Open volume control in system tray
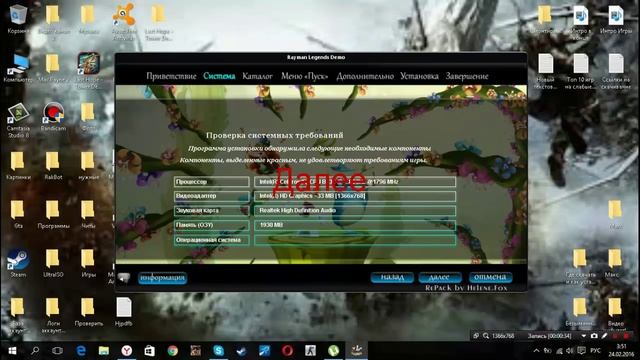The width and height of the screenshot is (640, 360). click(570, 351)
